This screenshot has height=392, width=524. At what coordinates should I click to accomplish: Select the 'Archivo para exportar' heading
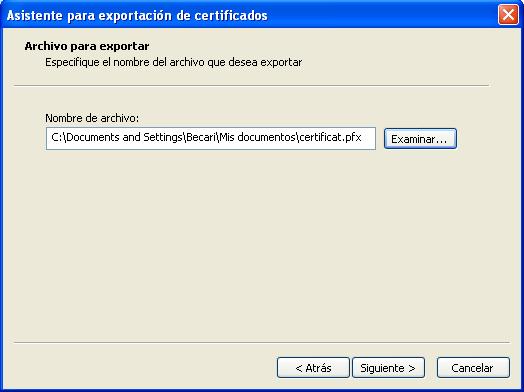pyautogui.click(x=87, y=46)
